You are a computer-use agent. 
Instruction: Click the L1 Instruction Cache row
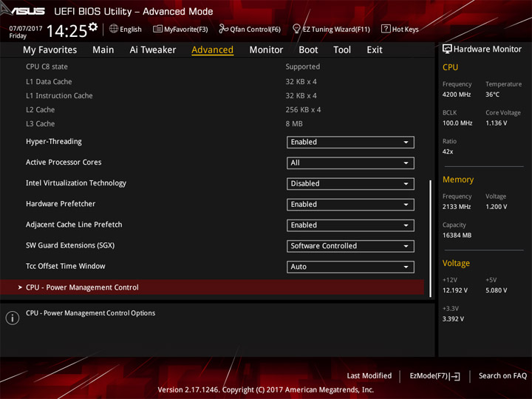pos(212,95)
